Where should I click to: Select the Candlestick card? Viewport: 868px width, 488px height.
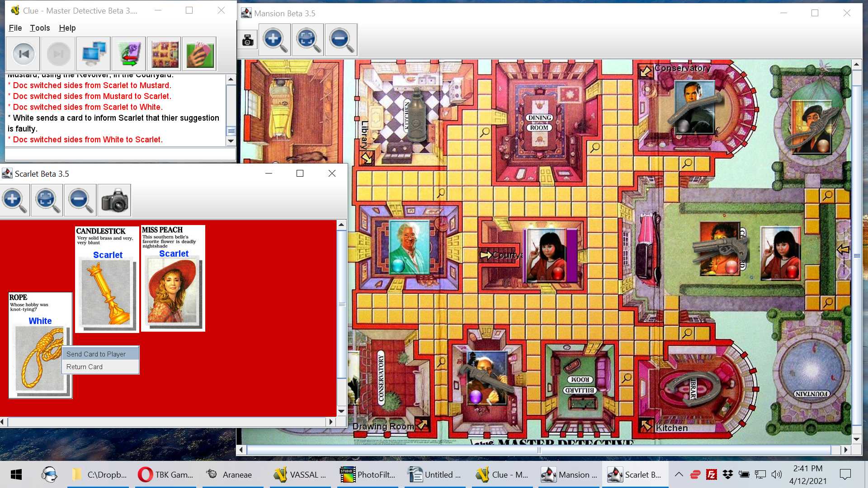[x=107, y=279]
